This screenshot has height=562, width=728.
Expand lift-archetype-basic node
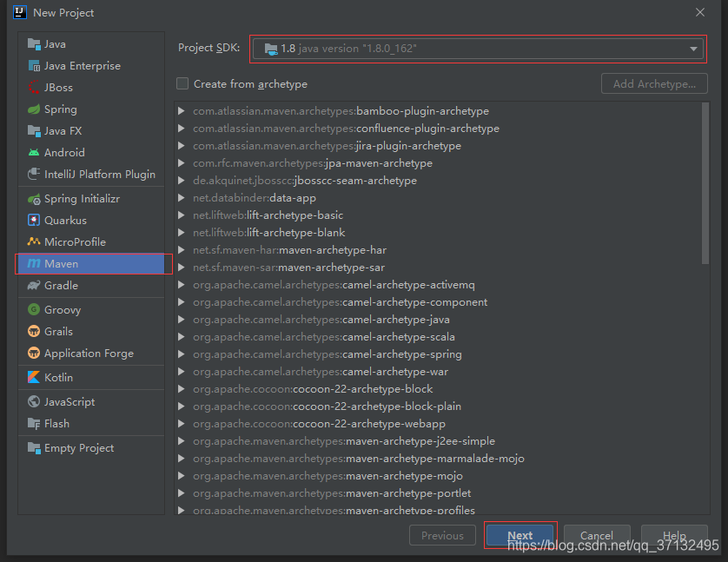pos(182,215)
